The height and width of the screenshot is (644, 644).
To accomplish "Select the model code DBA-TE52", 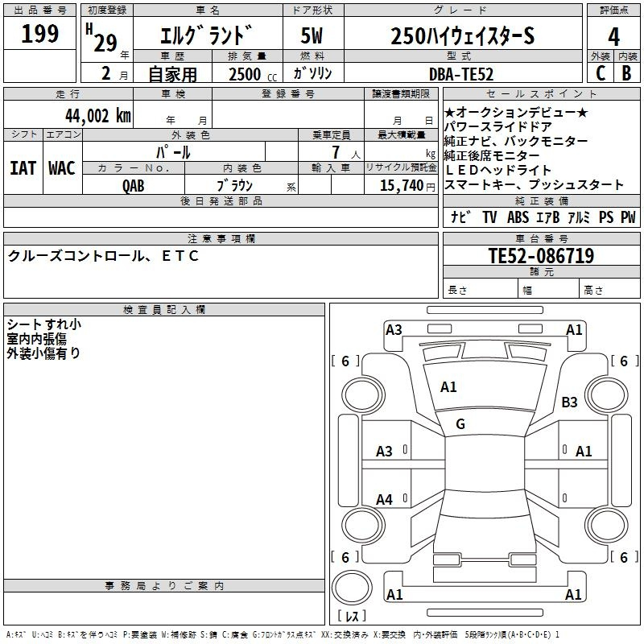I will point(460,74).
